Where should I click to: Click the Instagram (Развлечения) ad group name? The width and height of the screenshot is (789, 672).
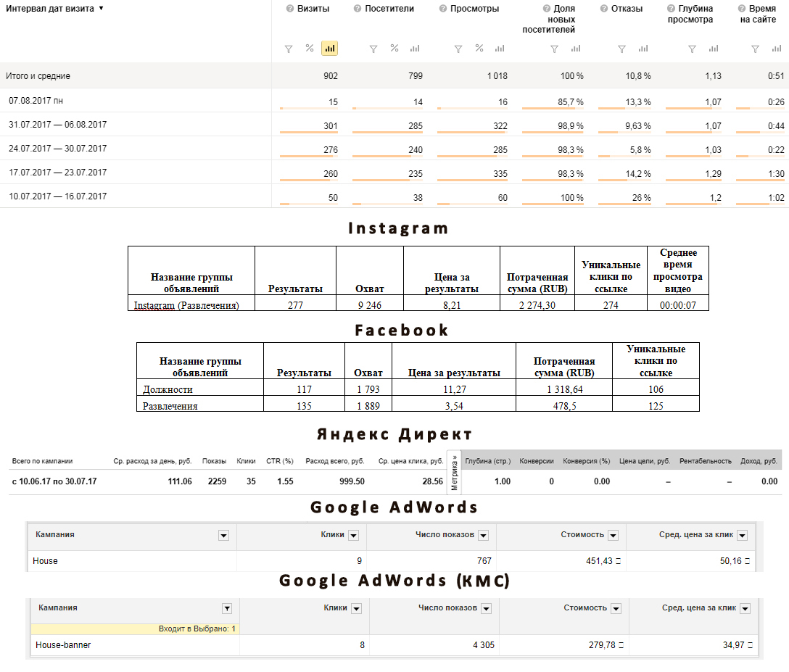[186, 305]
